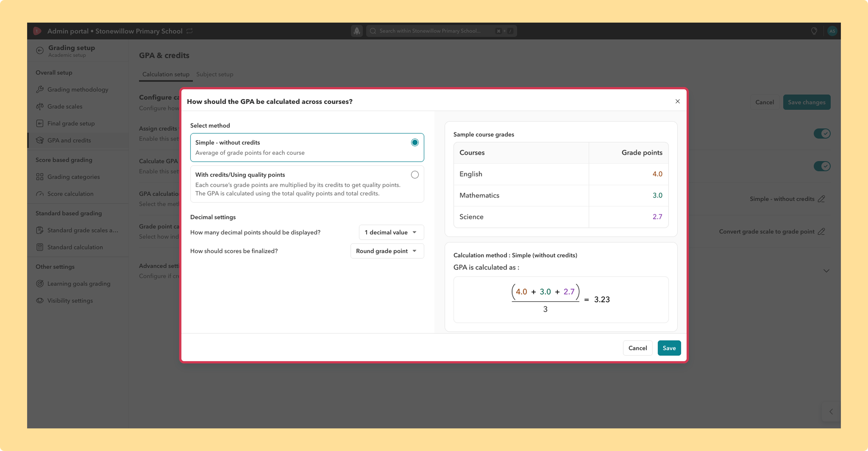The width and height of the screenshot is (868, 451).
Task: Open Grade scales in sidebar
Action: pyautogui.click(x=78, y=107)
